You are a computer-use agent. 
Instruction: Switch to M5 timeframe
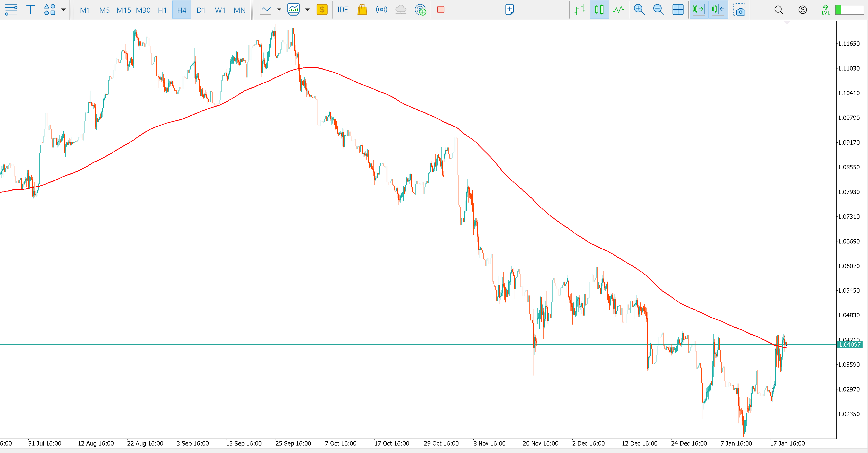tap(105, 10)
